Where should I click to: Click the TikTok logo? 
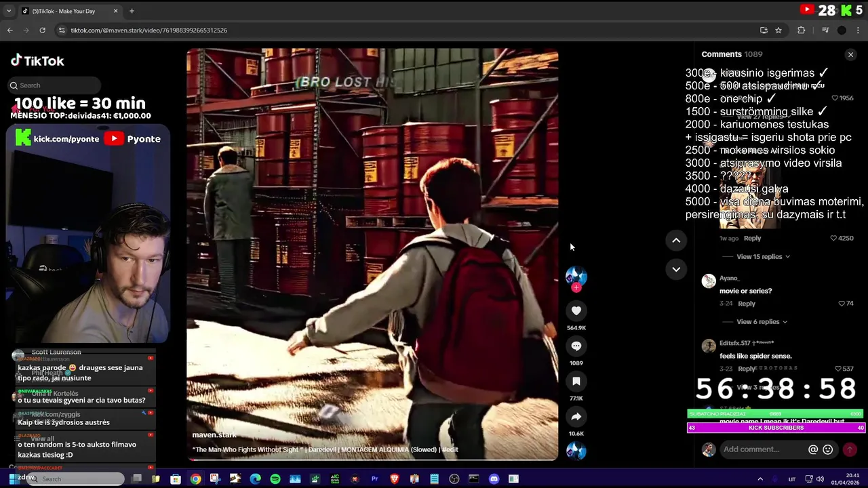pos(37,60)
